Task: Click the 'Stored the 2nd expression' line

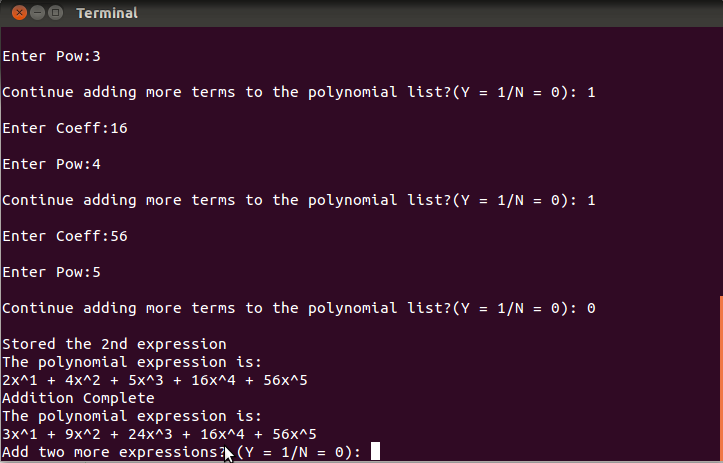Action: [x=114, y=344]
